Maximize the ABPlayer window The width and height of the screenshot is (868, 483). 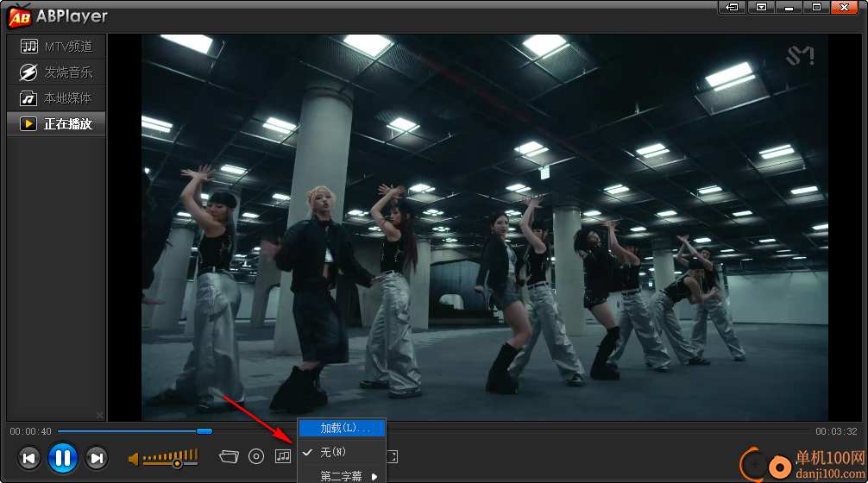click(816, 7)
